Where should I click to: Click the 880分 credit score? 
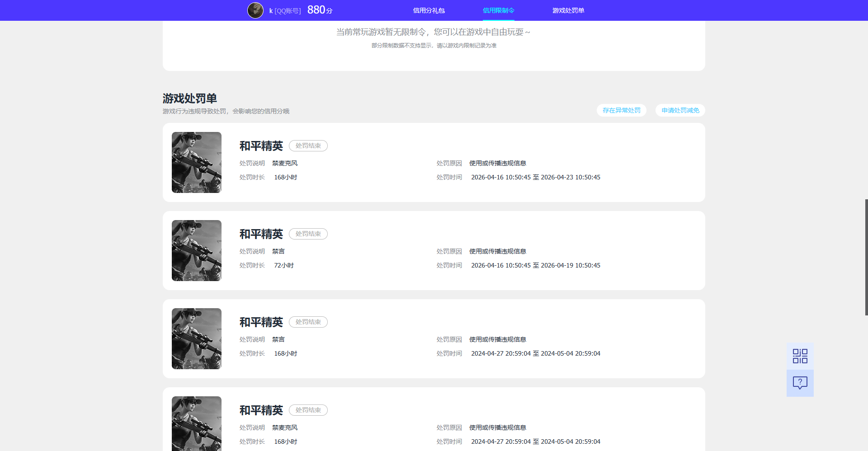320,10
